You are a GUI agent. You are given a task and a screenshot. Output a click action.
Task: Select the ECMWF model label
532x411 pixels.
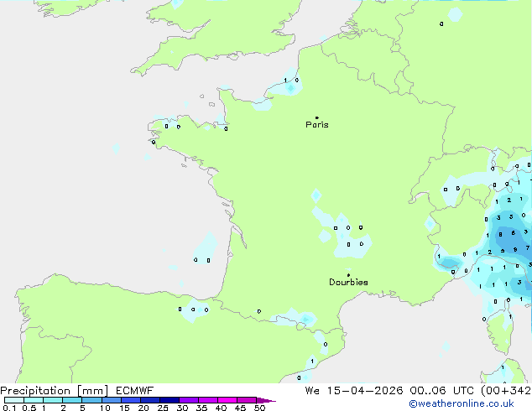[x=133, y=391]
